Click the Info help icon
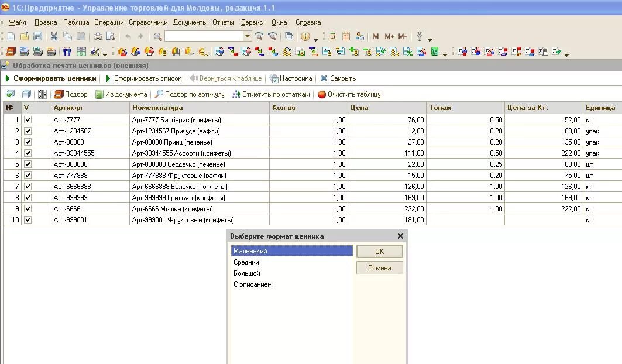The image size is (622, 364). (305, 36)
